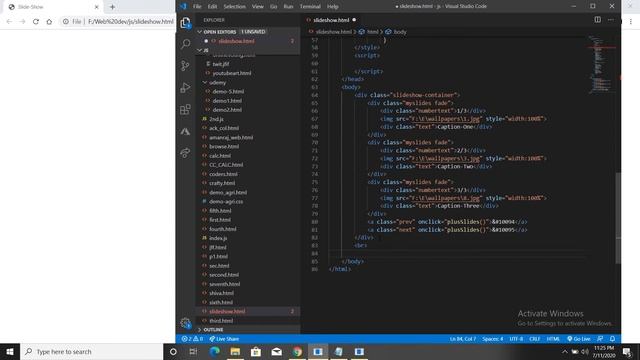The image size is (640, 360).
Task: Open Mail app from taskbar
Action: [276, 351]
